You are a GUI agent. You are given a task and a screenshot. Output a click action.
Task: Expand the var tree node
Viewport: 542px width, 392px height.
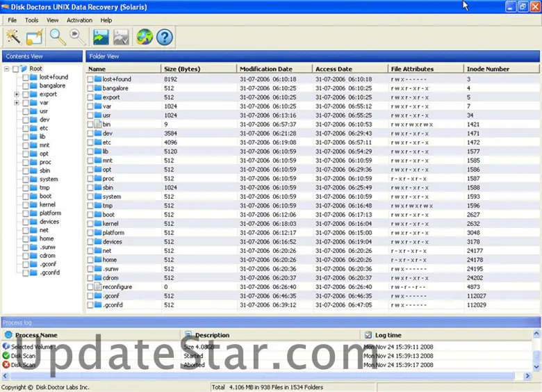coord(17,103)
